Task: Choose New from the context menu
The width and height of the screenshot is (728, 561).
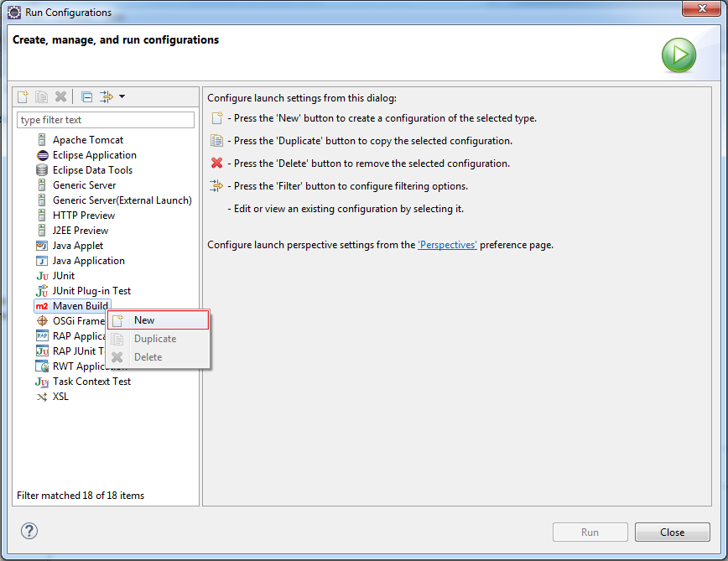Action: point(159,320)
